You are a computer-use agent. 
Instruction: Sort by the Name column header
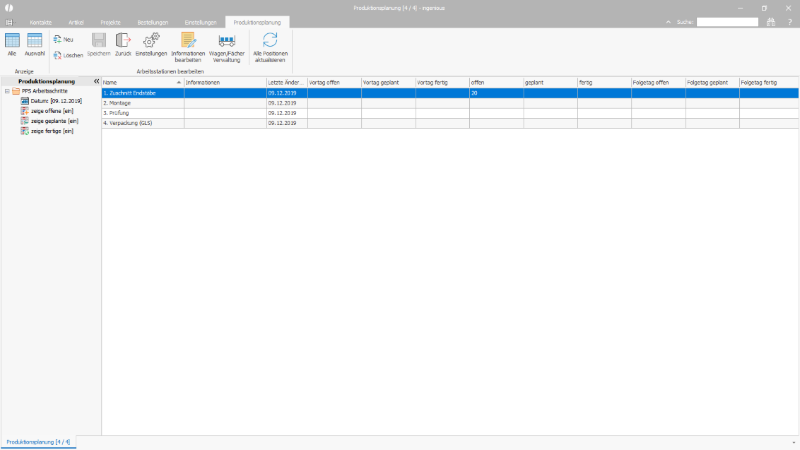tap(142, 82)
